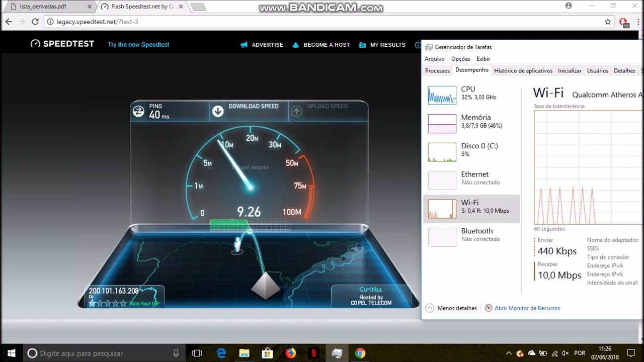
Task: Select the Disco 0 (C:) performance item
Action: coord(471,152)
